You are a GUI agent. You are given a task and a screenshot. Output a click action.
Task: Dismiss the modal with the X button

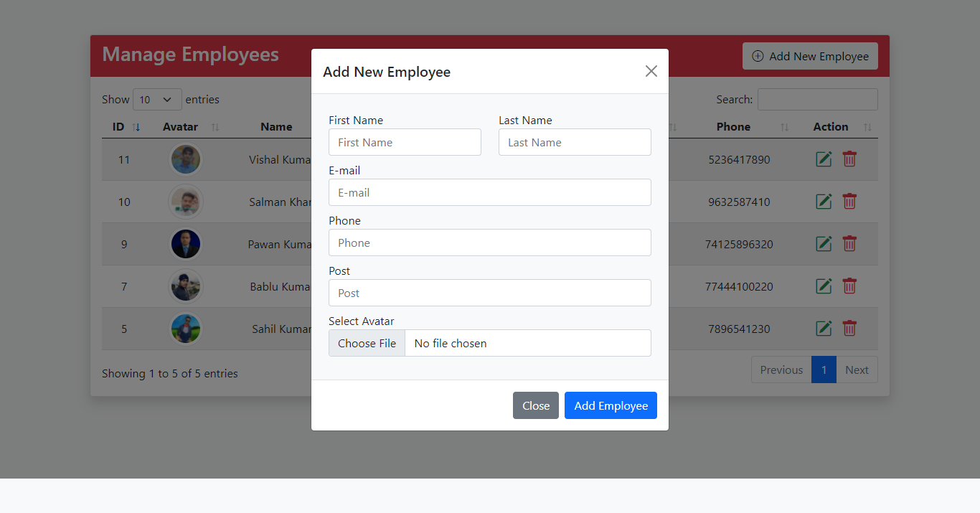click(651, 71)
